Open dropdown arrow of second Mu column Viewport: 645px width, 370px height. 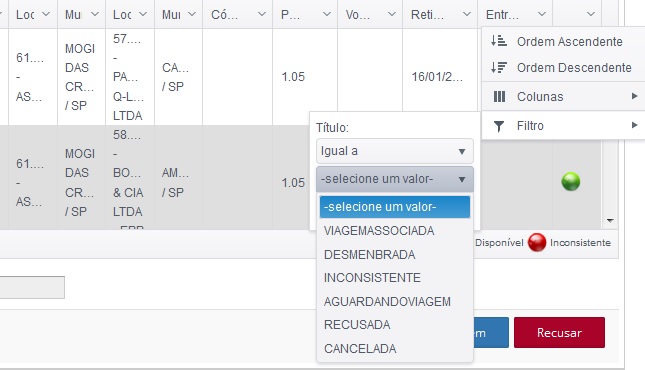point(192,14)
